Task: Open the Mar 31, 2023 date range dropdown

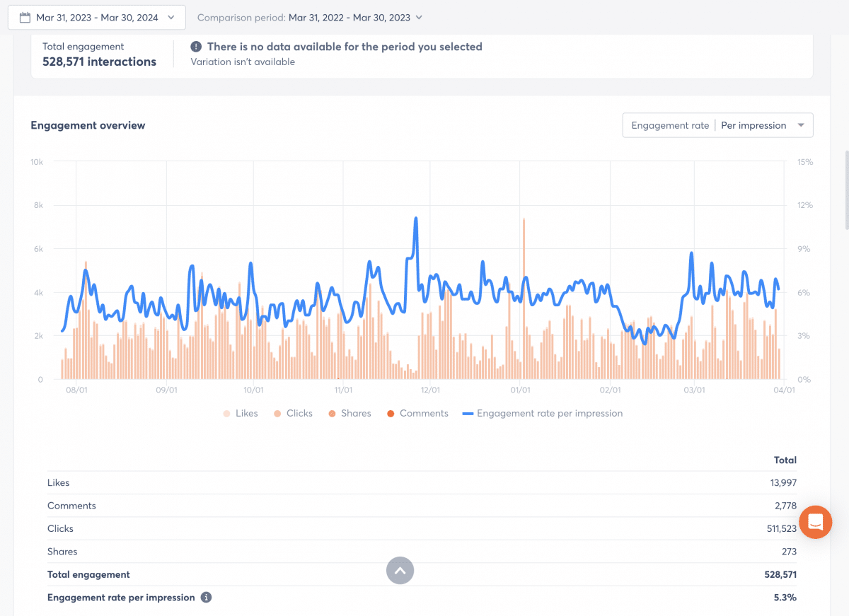Action: point(97,18)
